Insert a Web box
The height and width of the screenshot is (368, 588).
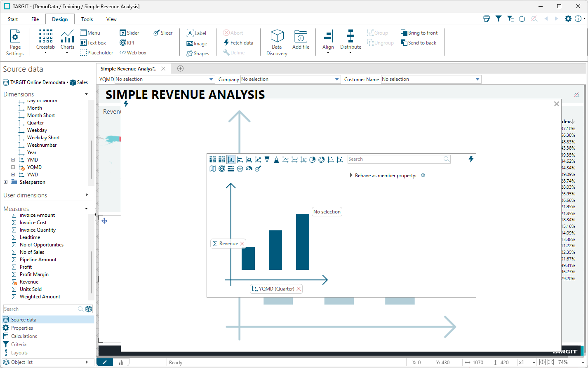[x=133, y=53]
